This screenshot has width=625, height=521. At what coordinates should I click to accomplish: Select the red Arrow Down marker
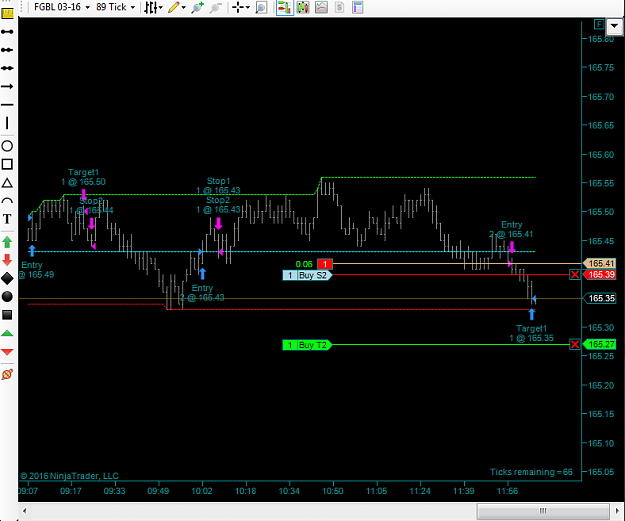point(7,260)
